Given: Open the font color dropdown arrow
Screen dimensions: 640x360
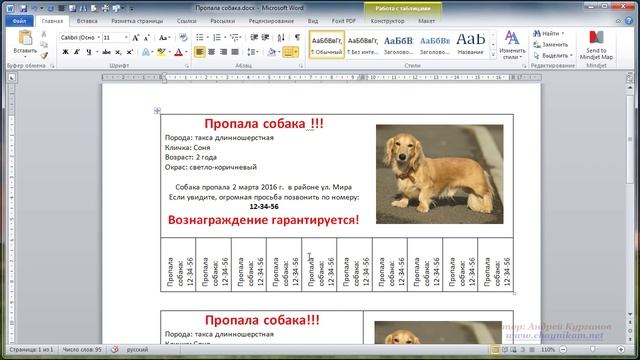Looking at the screenshot, I should (186, 52).
